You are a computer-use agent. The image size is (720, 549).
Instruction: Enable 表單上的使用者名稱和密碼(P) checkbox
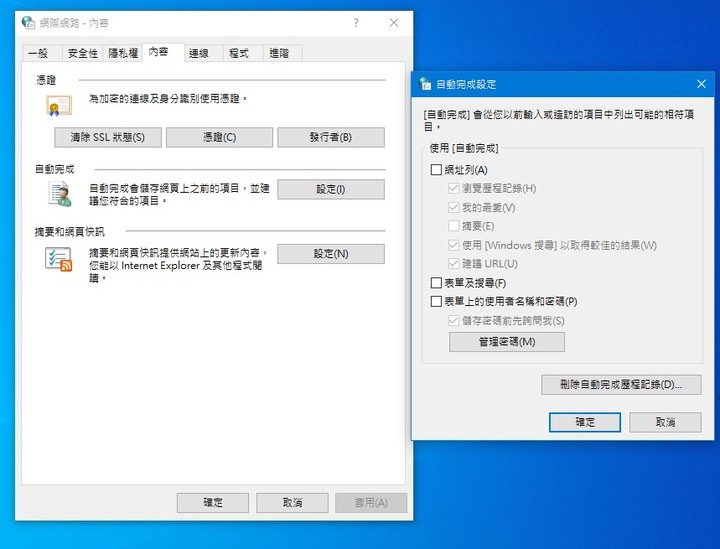coord(436,302)
